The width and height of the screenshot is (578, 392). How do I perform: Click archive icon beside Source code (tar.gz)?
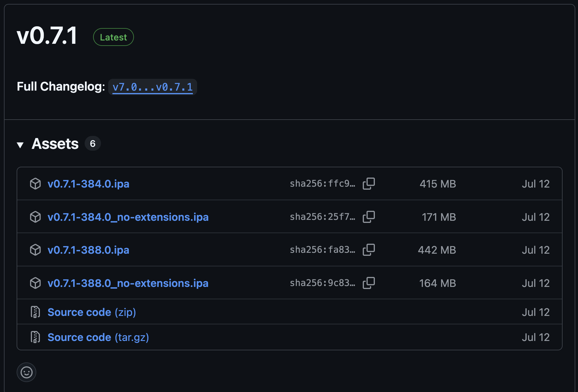[35, 337]
